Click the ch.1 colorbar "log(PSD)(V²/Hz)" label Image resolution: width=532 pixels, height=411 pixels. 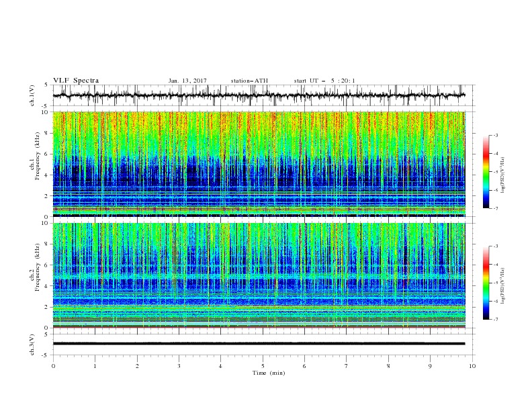502,175
